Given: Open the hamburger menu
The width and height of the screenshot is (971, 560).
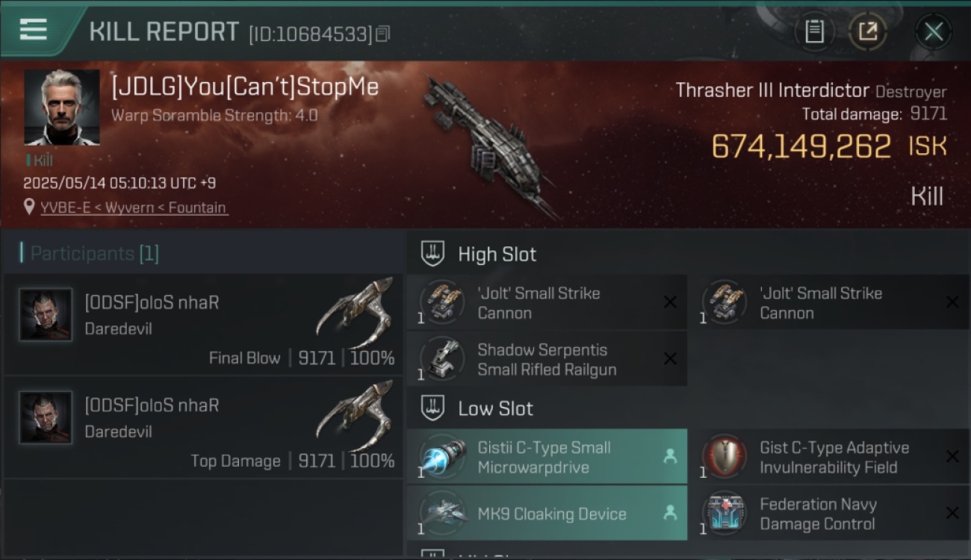Looking at the screenshot, I should coord(34,30).
